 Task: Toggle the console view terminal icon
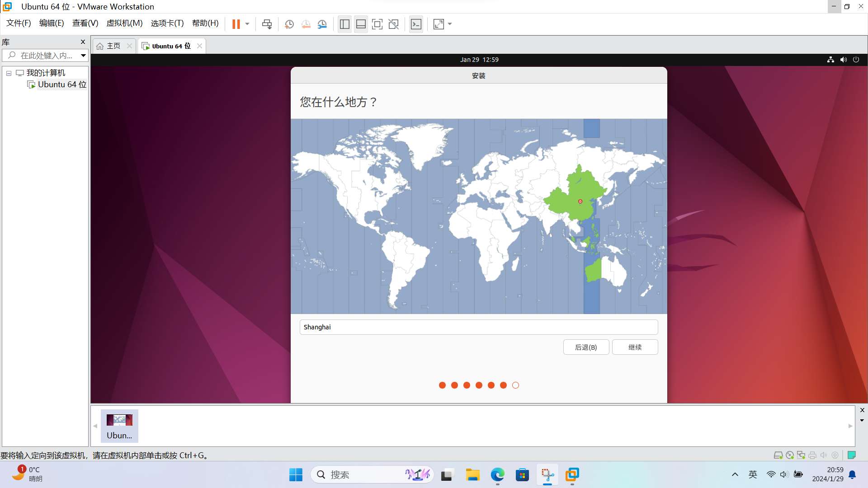pos(416,24)
